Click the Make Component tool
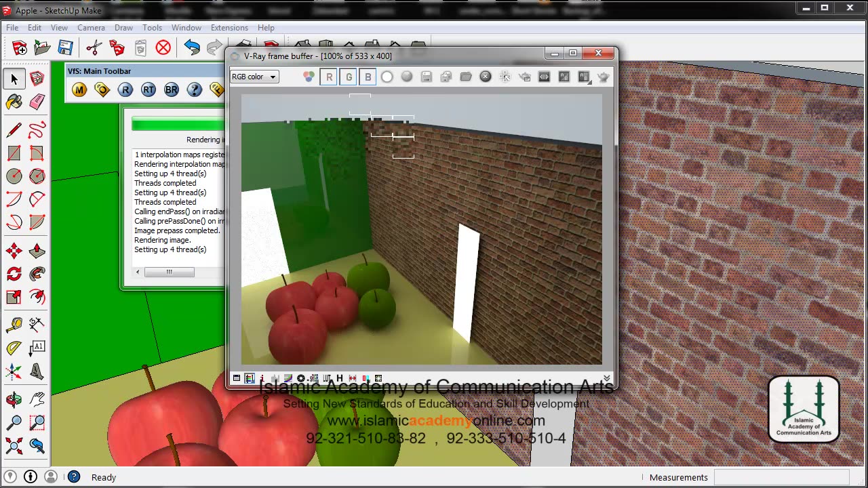The width and height of the screenshot is (868, 488). tap(37, 79)
